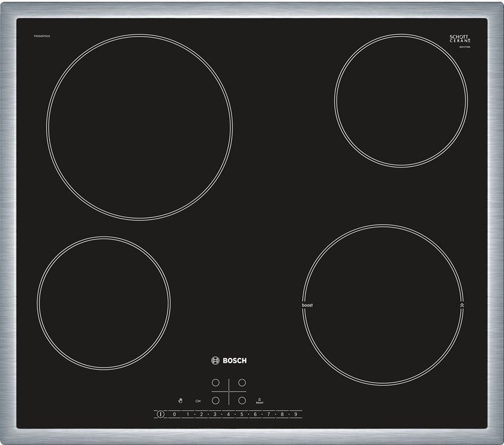The width and height of the screenshot is (504, 445).
Task: Select the top-left hotplate selector circle
Action: (215, 383)
